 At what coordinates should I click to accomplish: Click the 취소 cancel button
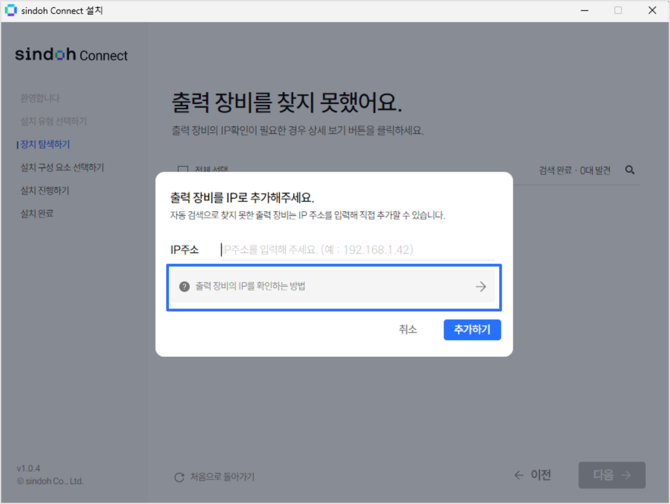[x=408, y=329]
